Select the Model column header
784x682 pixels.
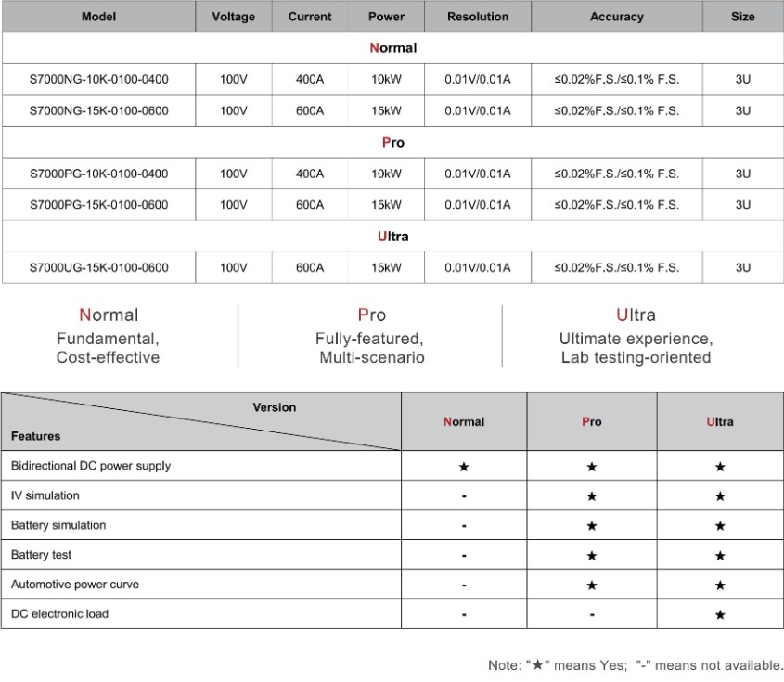click(99, 17)
